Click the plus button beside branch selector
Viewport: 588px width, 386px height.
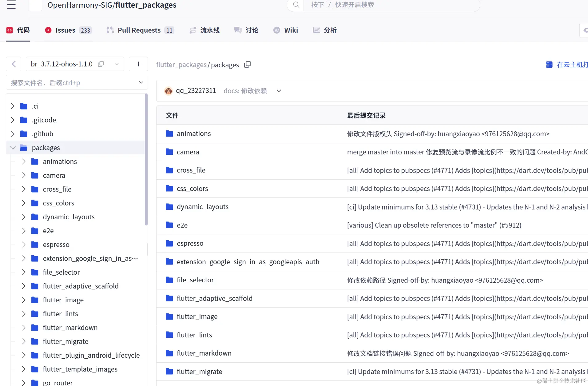point(138,64)
